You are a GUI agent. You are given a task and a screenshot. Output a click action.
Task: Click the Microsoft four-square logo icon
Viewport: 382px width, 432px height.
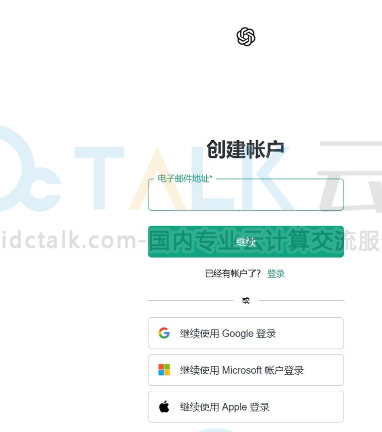click(164, 370)
